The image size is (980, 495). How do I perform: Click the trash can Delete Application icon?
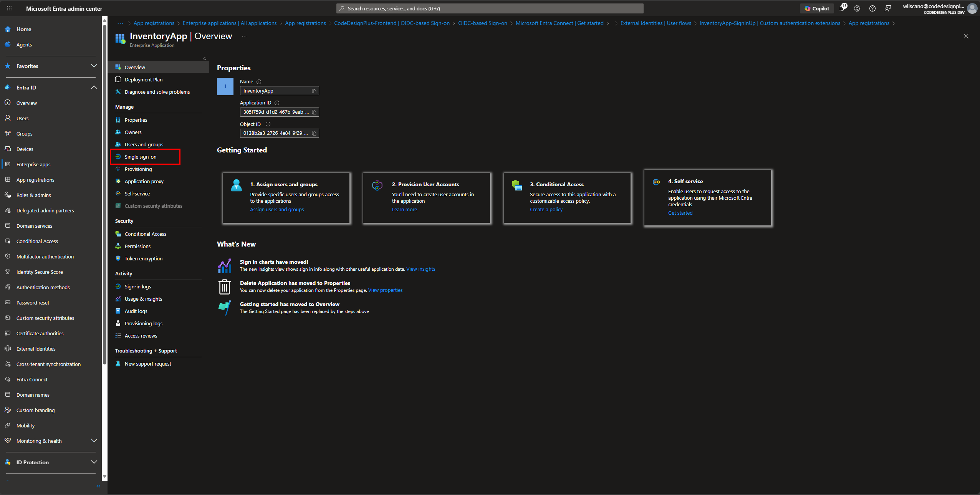225,287
